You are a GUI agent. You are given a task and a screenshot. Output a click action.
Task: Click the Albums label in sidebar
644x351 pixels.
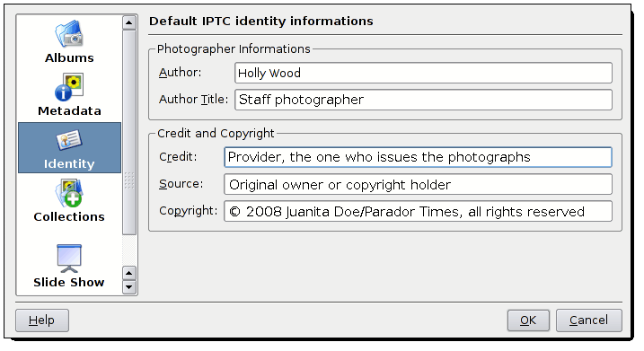click(x=69, y=57)
